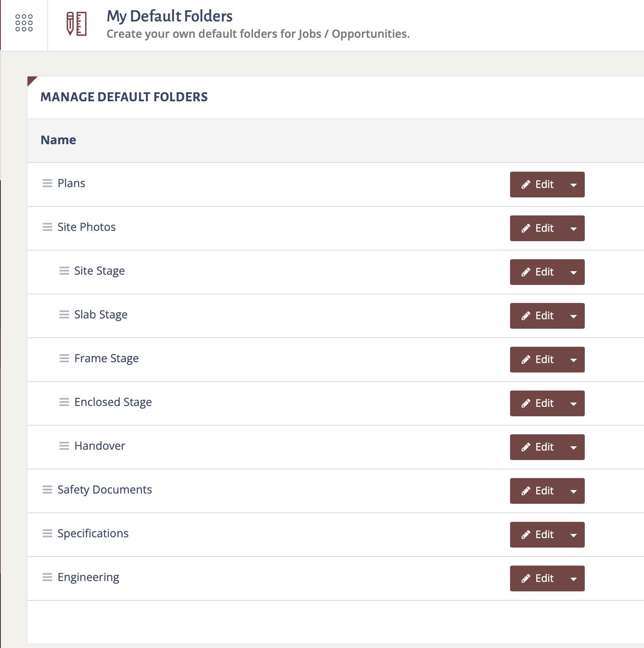Select the drag handle for Slab Stage
Screen dimensions: 644x648
click(x=64, y=315)
